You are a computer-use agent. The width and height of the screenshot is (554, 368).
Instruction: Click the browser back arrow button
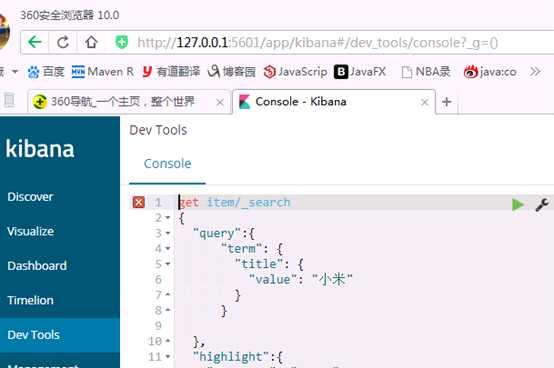tap(35, 42)
